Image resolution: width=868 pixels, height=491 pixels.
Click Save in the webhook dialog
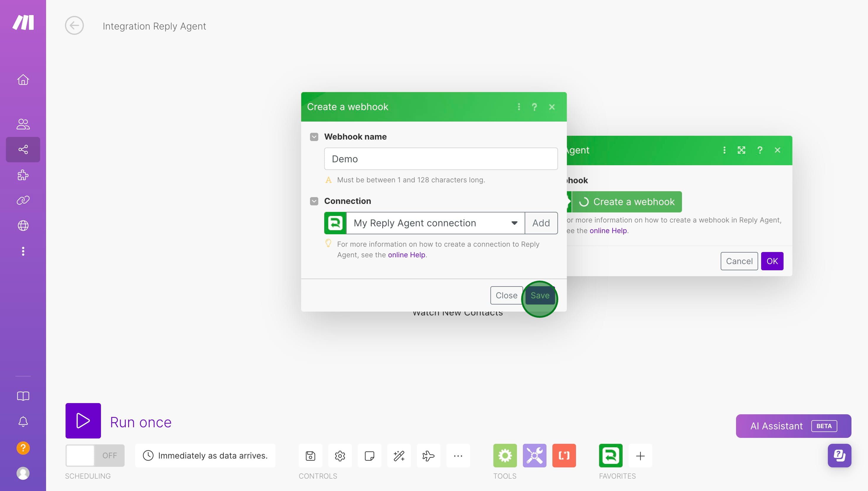540,295
